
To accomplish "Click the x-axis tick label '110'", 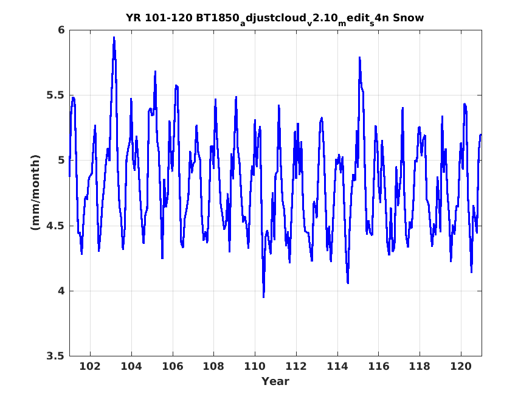I will 255,366.
